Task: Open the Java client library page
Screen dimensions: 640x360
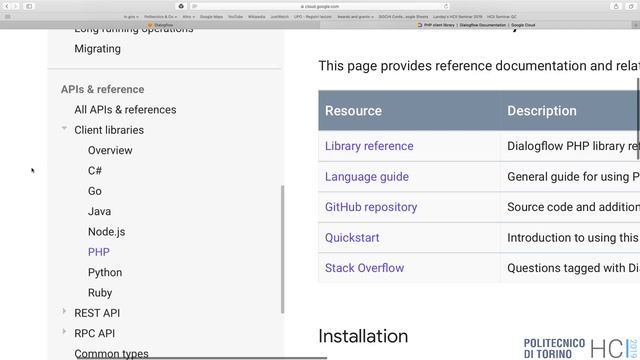Action: point(99,211)
